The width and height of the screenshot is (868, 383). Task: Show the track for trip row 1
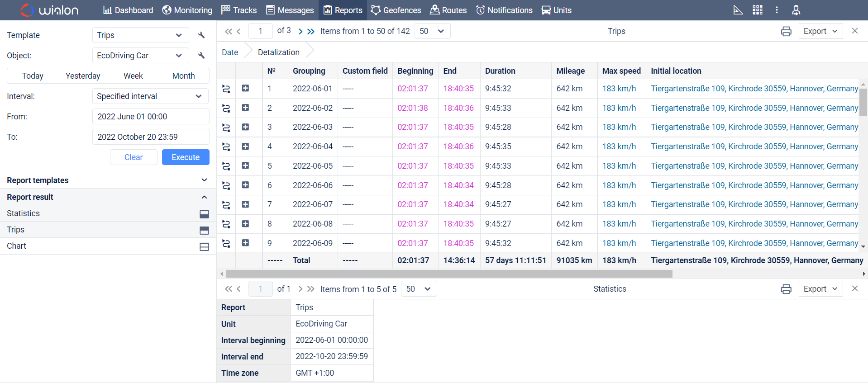pos(226,89)
